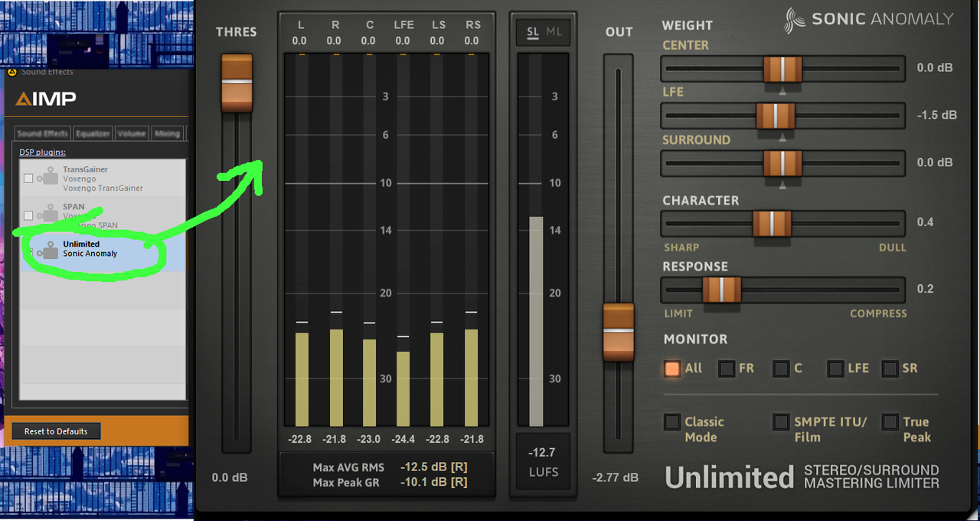Enable SMPTE ITU/Film checkbox
The image size is (980, 521).
tap(780, 421)
